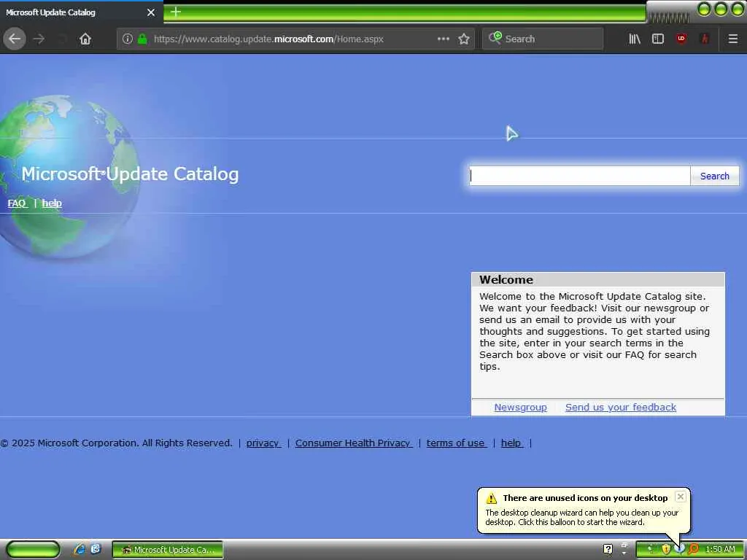
Task: Toggle the sidebar view icon
Action: click(657, 39)
